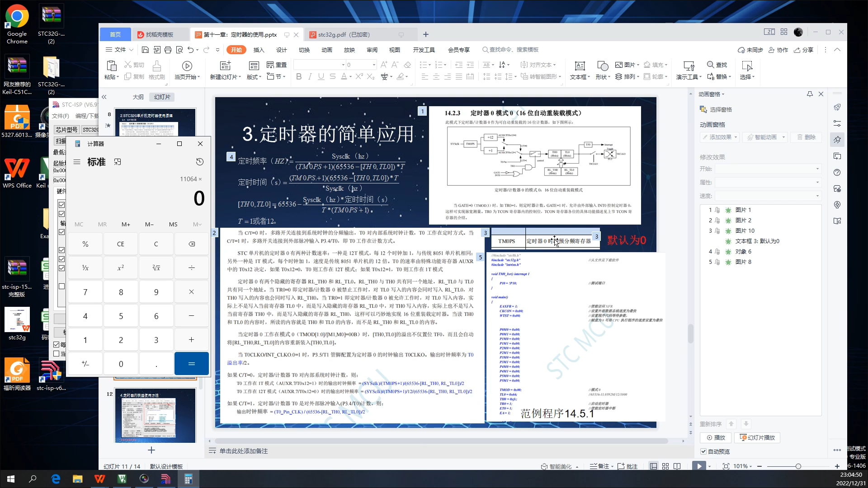Click the 播放 play button in animation pane
This screenshot has height=488, width=868.
pyautogui.click(x=715, y=437)
